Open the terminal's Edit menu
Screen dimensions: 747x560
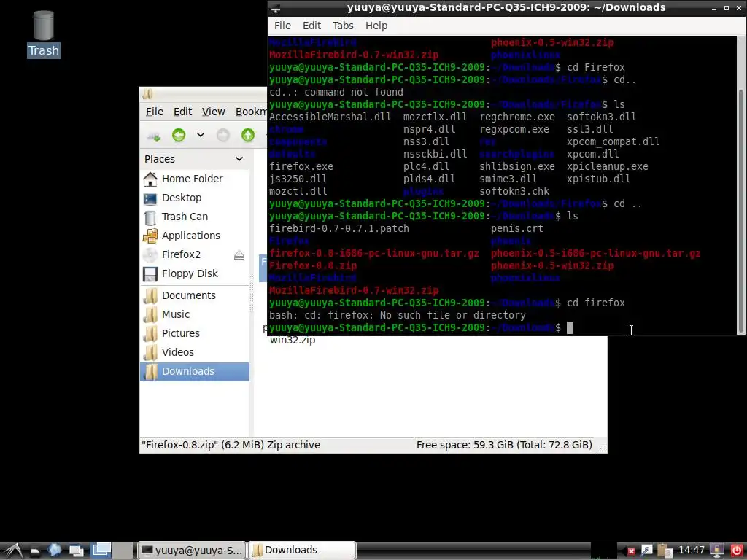coord(311,26)
